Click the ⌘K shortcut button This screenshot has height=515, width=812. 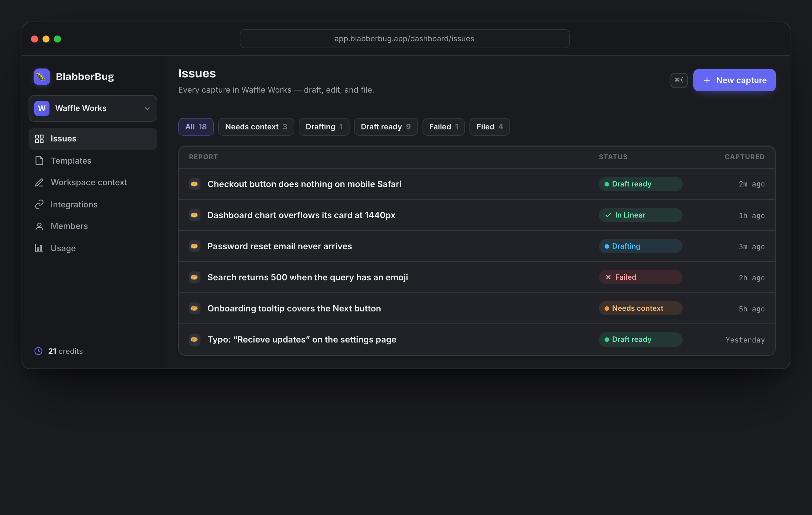tap(679, 80)
